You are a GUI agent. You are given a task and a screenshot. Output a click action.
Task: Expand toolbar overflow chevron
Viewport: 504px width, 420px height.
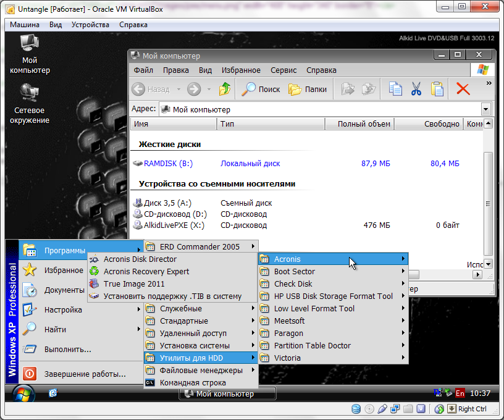(489, 83)
